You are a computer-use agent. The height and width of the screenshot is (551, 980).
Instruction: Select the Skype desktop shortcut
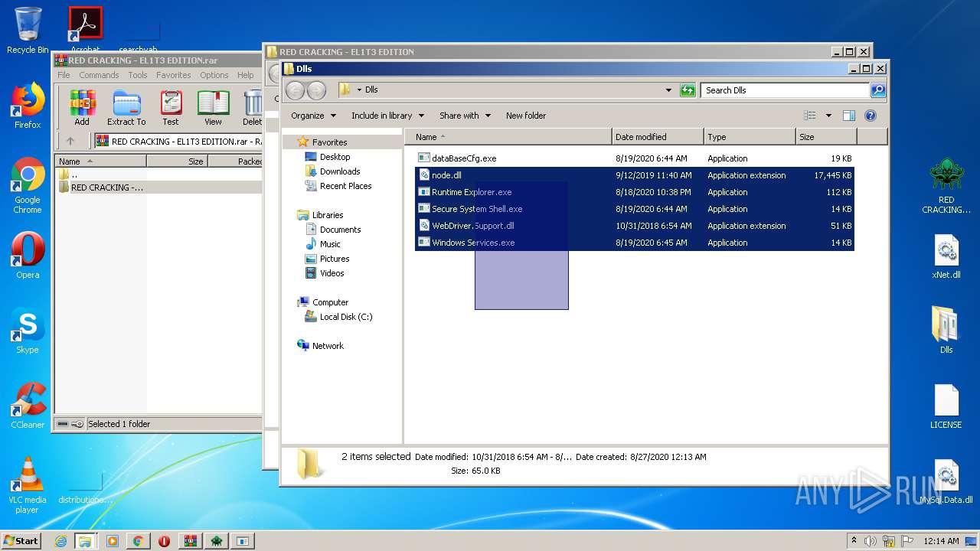[x=28, y=331]
